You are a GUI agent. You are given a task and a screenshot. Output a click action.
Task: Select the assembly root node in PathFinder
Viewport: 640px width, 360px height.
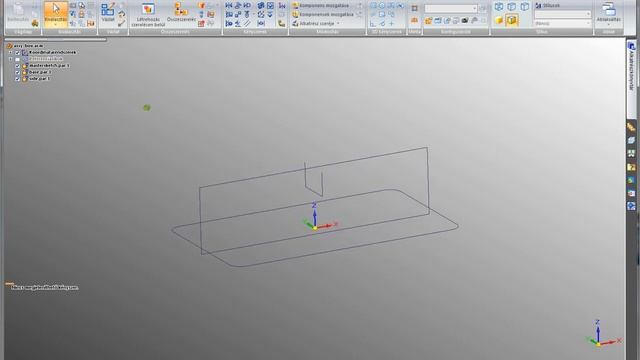pyautogui.click(x=25, y=46)
